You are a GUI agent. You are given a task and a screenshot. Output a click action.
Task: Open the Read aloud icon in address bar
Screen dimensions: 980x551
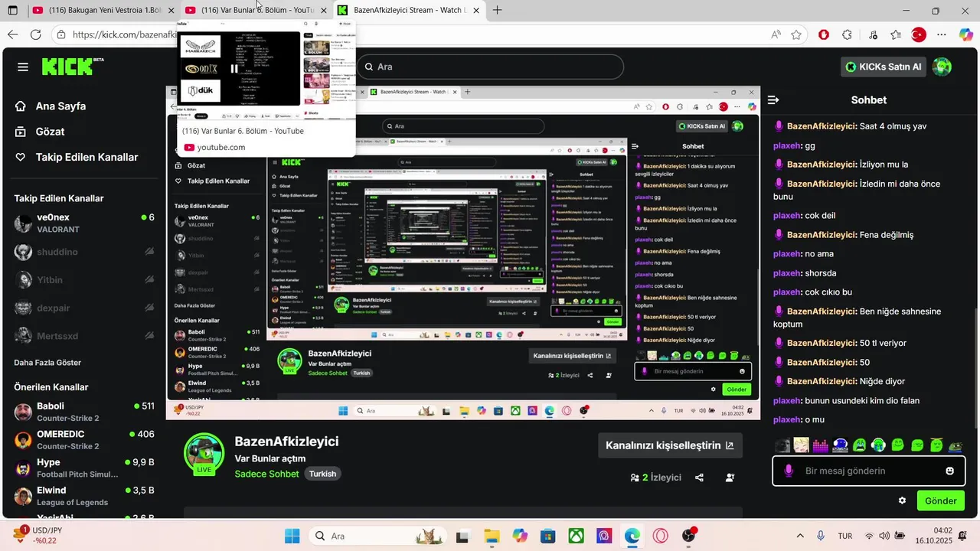(x=776, y=34)
